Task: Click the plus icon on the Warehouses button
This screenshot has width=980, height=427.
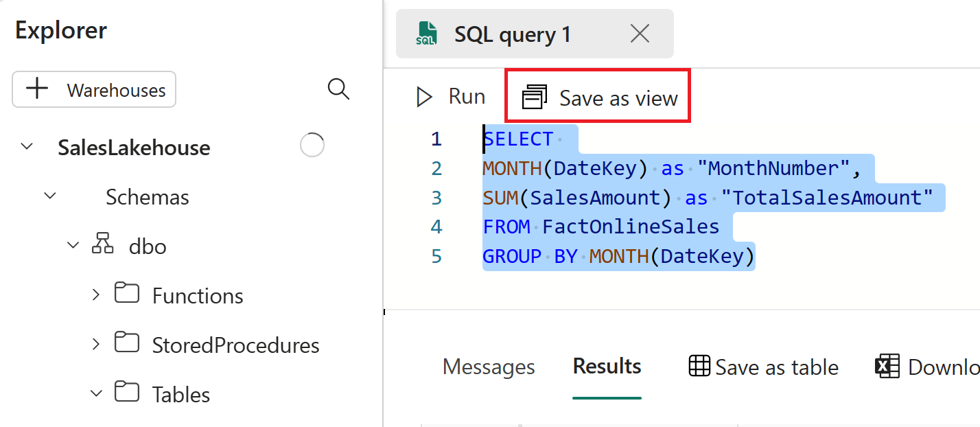Action: point(37,89)
